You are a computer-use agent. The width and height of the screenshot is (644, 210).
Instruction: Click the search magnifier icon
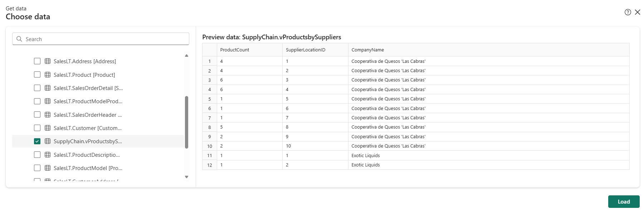[x=19, y=39]
